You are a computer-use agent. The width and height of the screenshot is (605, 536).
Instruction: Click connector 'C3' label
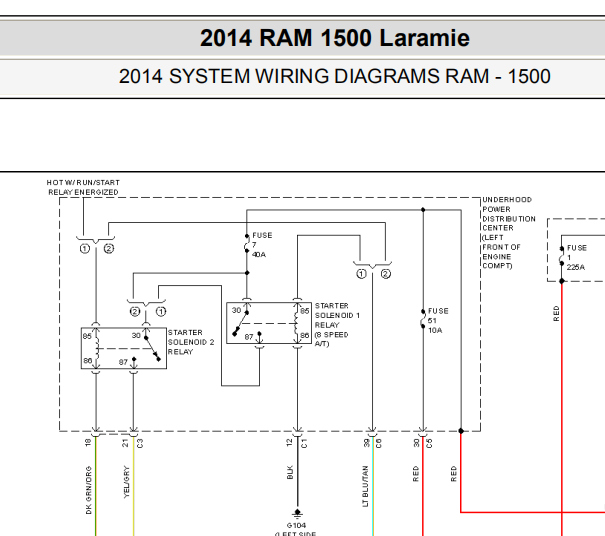point(140,444)
